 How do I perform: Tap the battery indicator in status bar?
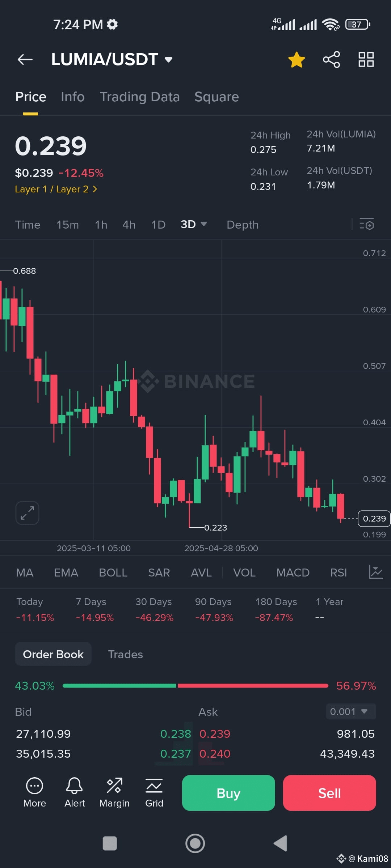click(x=358, y=24)
